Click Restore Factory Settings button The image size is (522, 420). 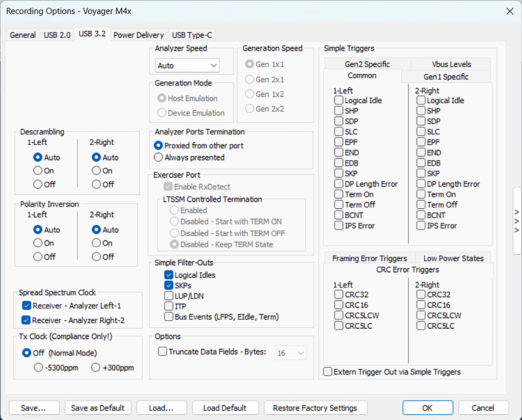[x=315, y=408]
